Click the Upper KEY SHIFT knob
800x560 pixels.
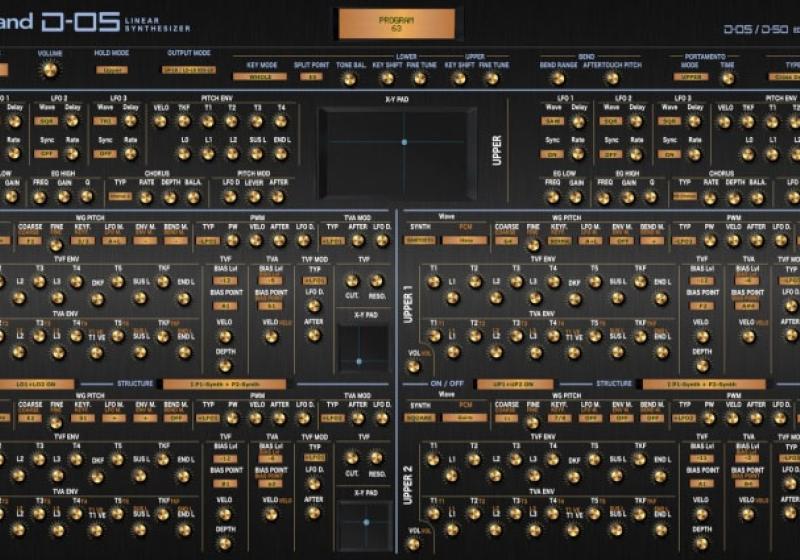pyautogui.click(x=459, y=79)
